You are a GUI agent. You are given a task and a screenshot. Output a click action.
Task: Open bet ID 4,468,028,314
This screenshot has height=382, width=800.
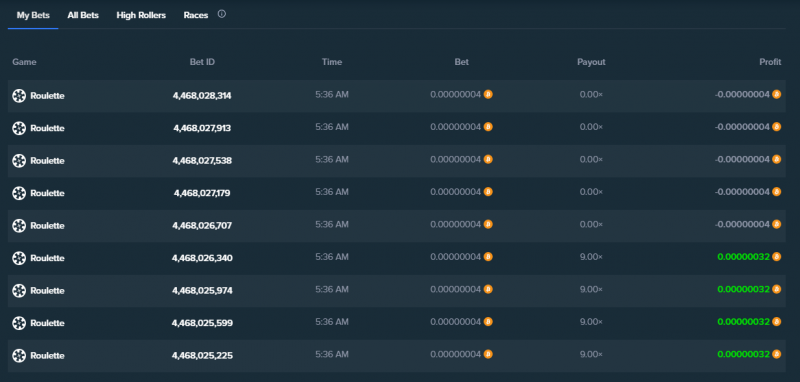click(x=202, y=95)
